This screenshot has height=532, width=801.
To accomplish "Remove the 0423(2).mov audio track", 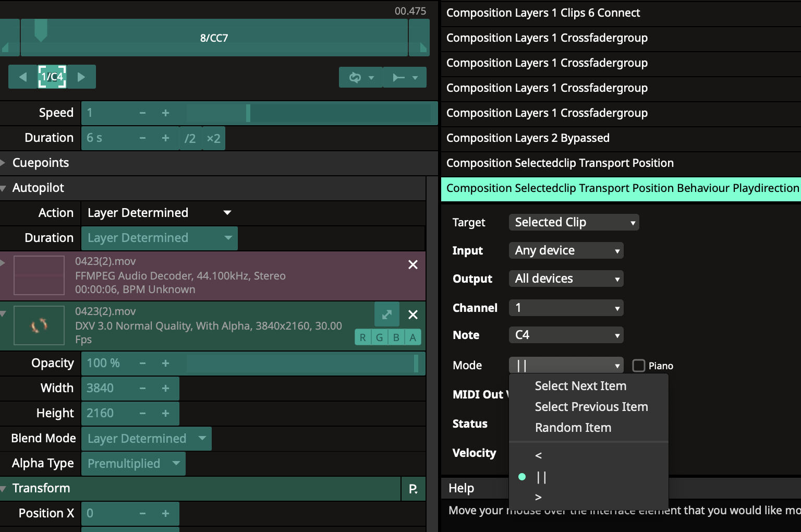I will coord(412,265).
